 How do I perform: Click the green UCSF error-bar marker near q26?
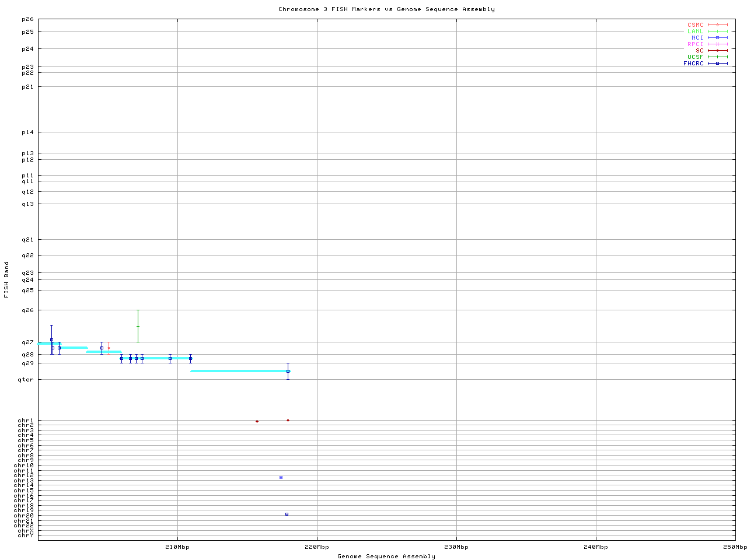pos(138,326)
